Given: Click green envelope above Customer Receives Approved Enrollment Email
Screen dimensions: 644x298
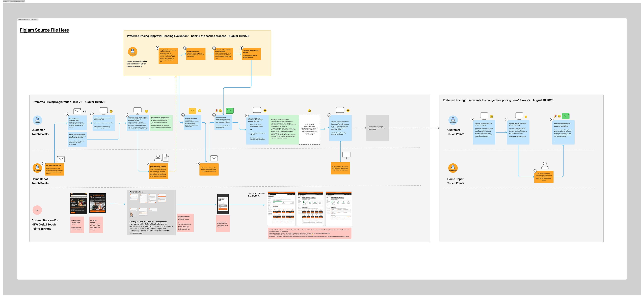Looking at the screenshot, I should (x=229, y=110).
